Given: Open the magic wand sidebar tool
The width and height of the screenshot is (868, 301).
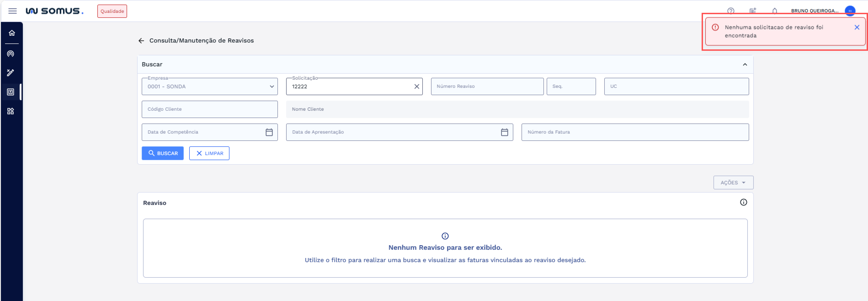Looking at the screenshot, I should 11,73.
